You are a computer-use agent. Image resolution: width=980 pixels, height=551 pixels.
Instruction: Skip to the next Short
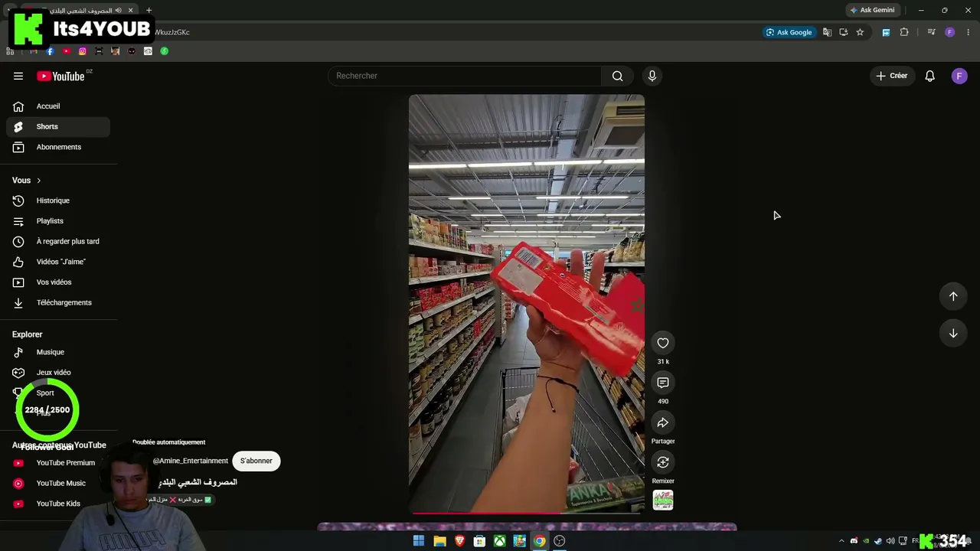click(x=953, y=333)
